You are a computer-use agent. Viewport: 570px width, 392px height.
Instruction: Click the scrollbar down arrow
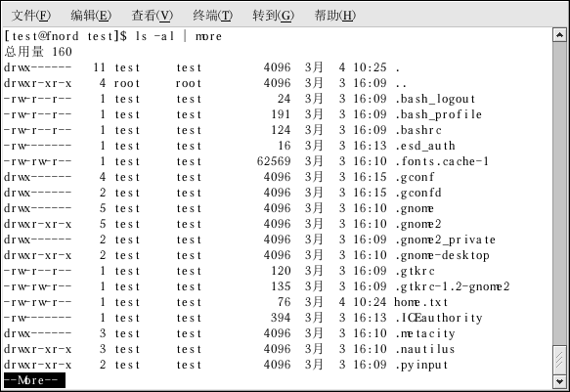(559, 381)
